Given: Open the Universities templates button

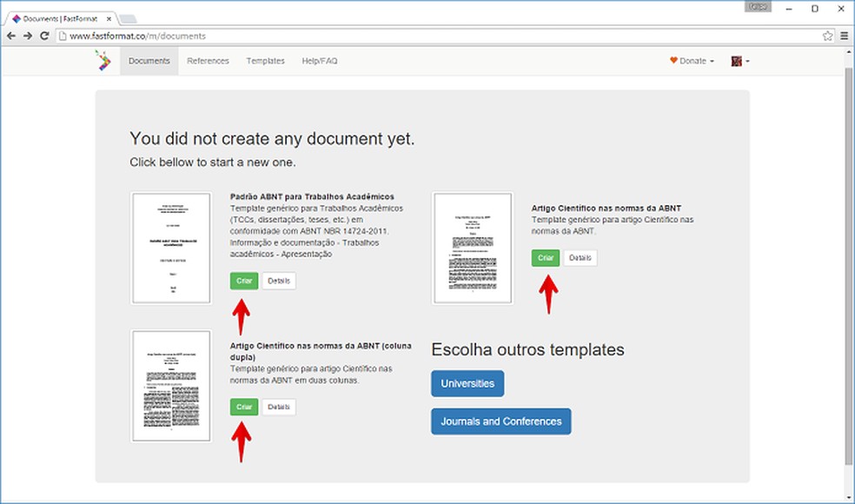Looking at the screenshot, I should coord(467,383).
